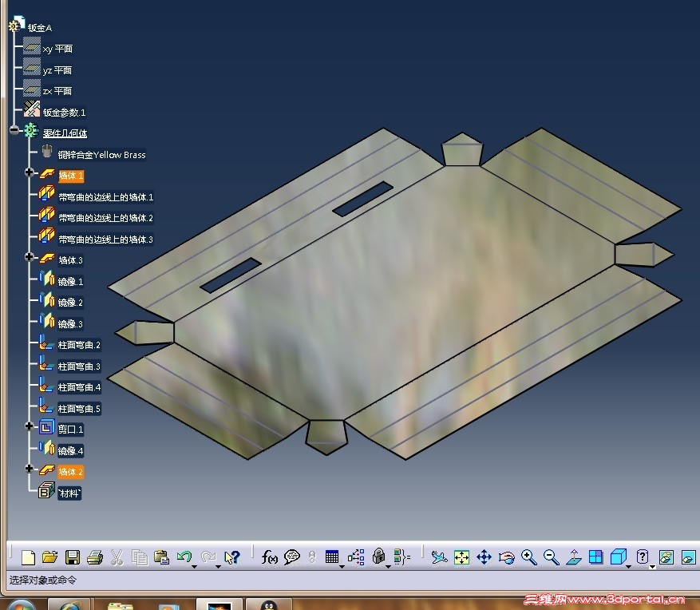Expand the 墙体.3 tree node

(30, 257)
